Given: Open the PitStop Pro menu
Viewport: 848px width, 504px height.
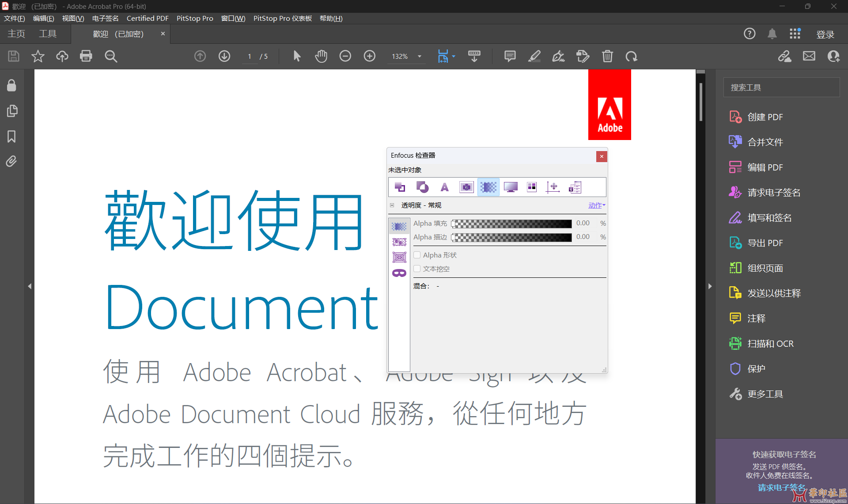Looking at the screenshot, I should (x=195, y=18).
